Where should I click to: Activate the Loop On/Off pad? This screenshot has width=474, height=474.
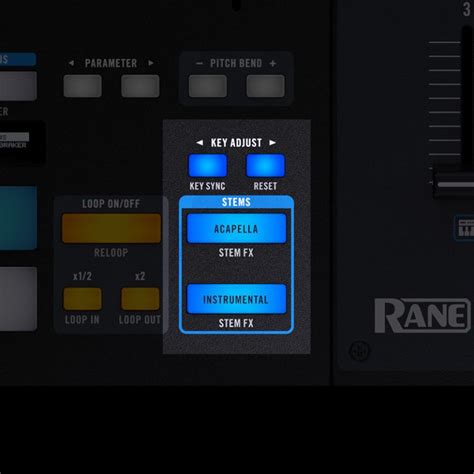coord(111,228)
